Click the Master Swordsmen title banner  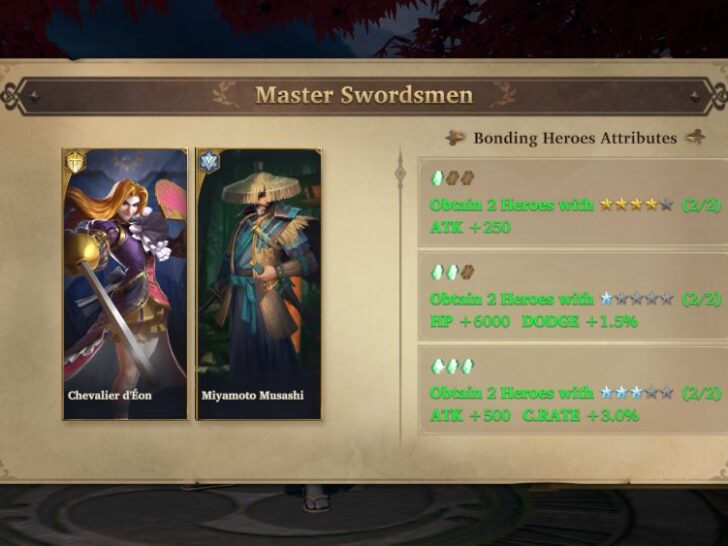point(364,95)
